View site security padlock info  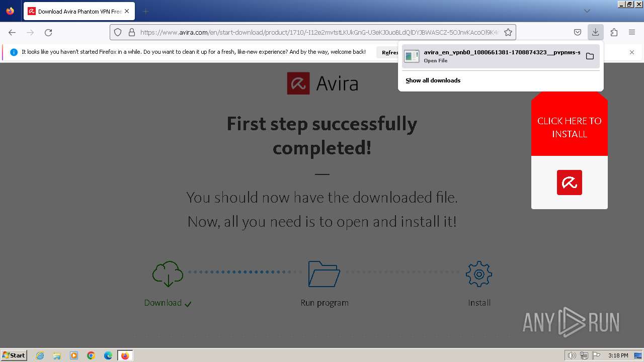coord(132,32)
